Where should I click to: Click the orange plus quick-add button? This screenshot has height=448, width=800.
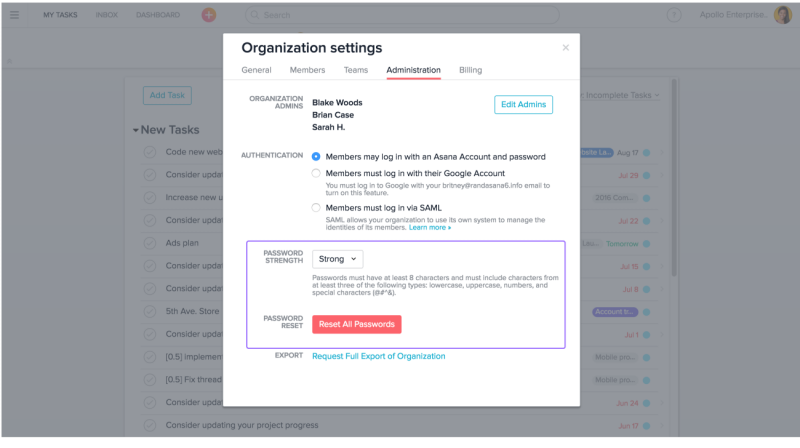coord(208,15)
